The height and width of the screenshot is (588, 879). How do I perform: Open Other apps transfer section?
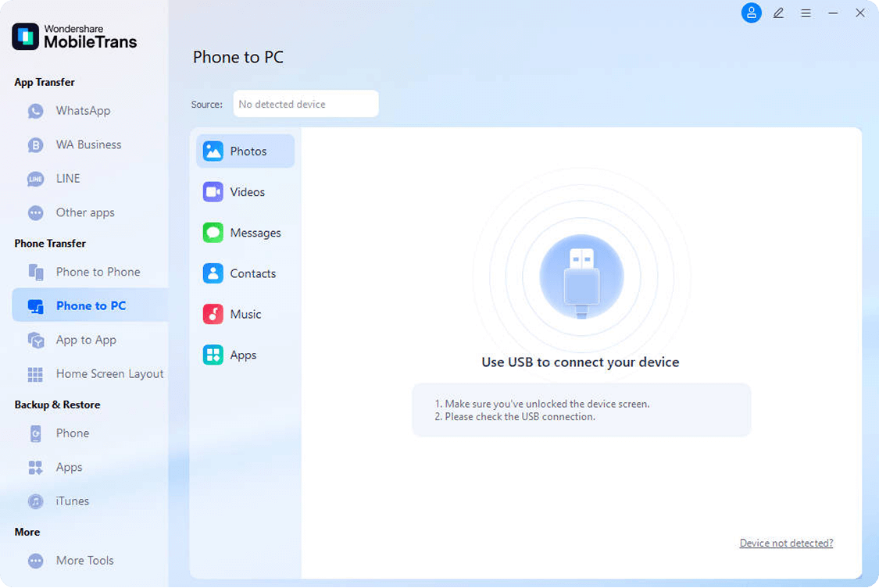click(86, 212)
